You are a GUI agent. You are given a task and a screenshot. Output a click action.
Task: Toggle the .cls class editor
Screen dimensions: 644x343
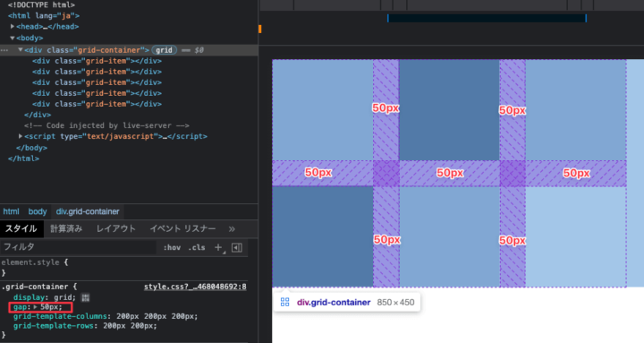tap(197, 247)
